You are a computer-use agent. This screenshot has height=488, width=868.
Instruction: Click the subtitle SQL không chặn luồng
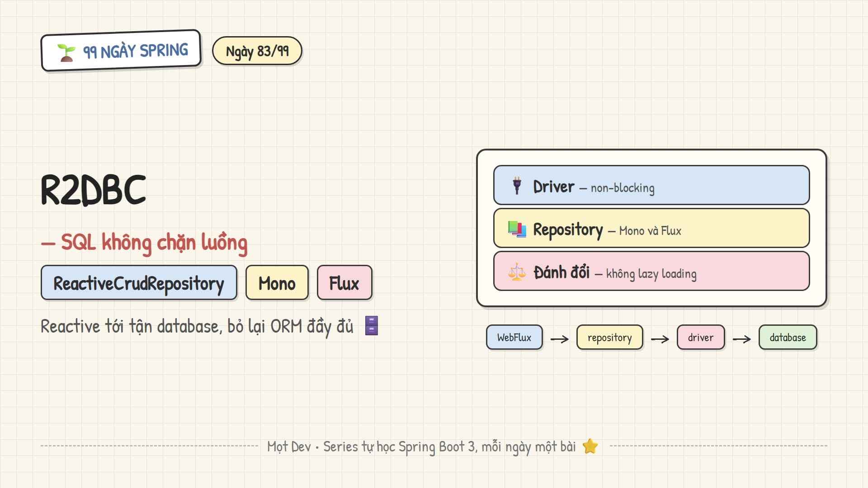[144, 243]
